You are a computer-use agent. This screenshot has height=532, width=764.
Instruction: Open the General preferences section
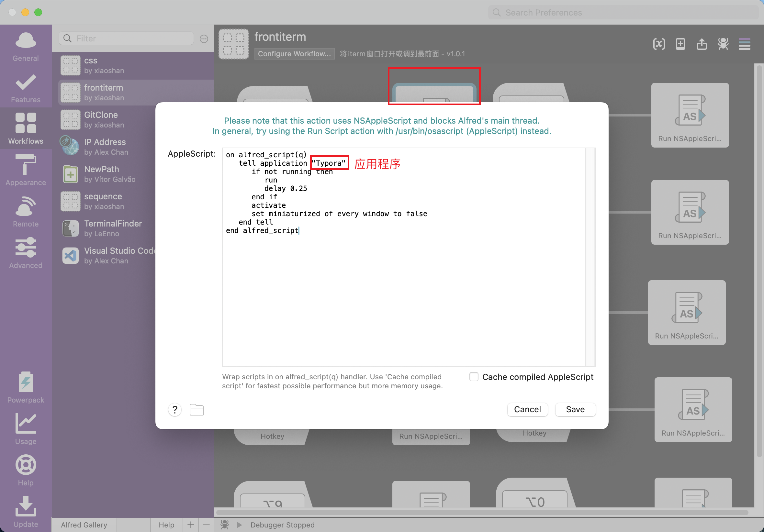(26, 47)
